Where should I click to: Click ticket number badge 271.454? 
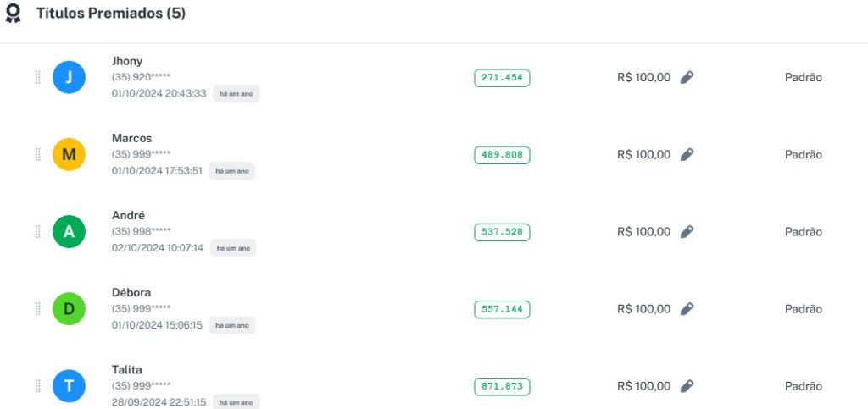(x=502, y=78)
